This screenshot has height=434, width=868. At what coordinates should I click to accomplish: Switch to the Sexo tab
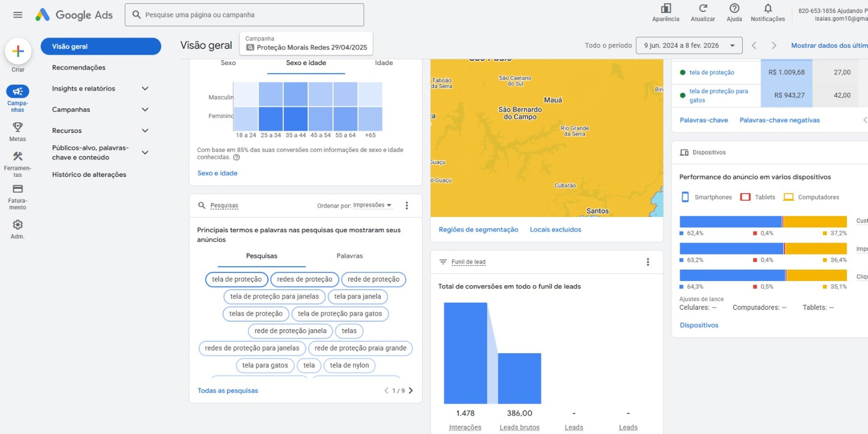(228, 63)
